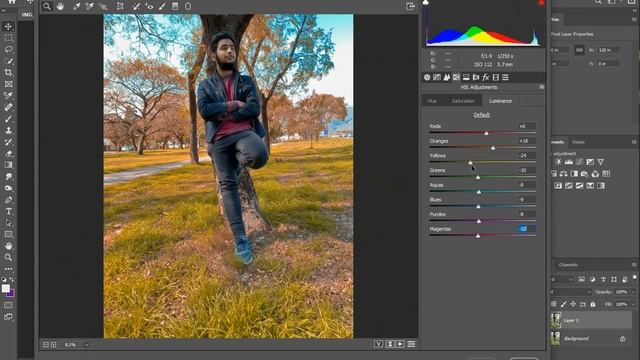Open the Split Toning panel icon
This screenshot has width=640, height=360.
466,77
